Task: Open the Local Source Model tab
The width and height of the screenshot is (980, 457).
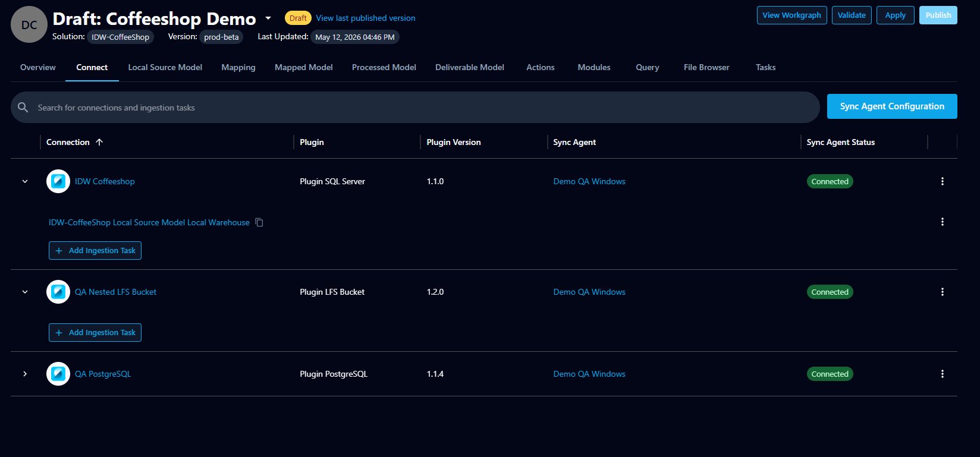Action: click(x=165, y=67)
